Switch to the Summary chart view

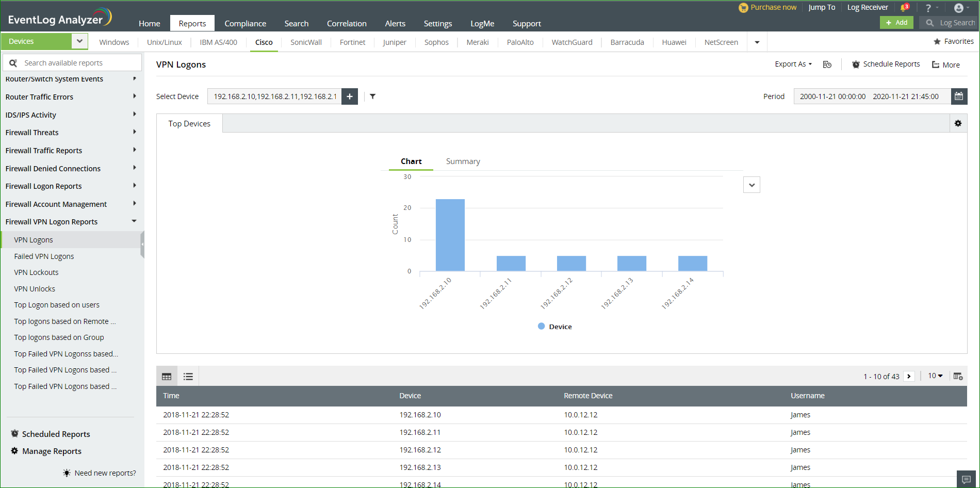[462, 161]
